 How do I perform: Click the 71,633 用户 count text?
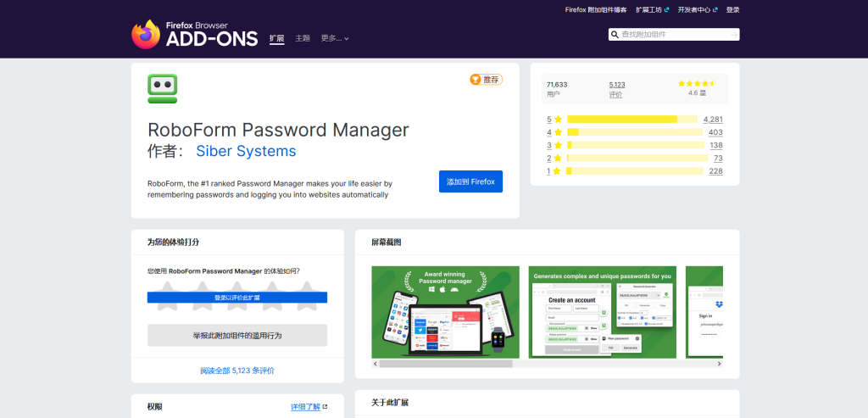coord(557,89)
